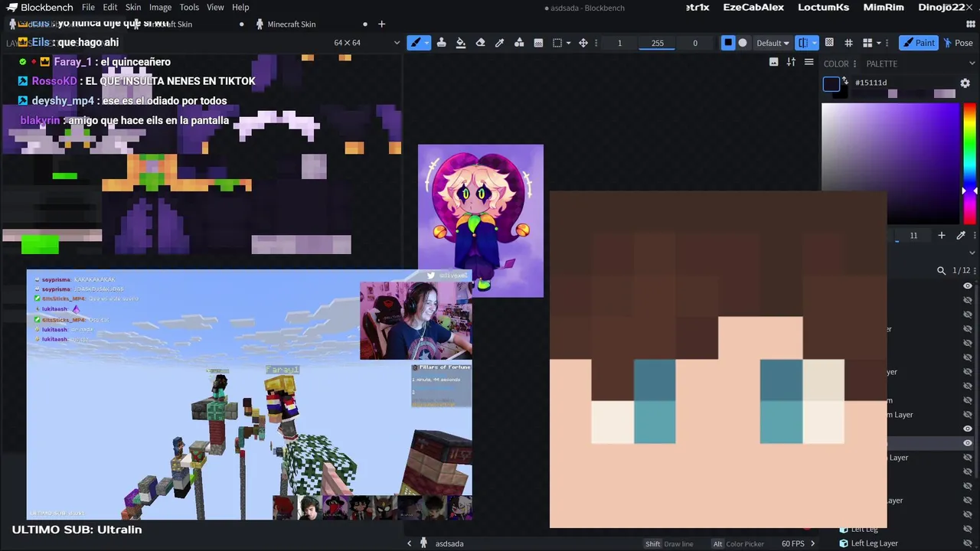Select the Paint Bucket fill tool
Viewport: 980px width, 551px height.
click(461, 43)
